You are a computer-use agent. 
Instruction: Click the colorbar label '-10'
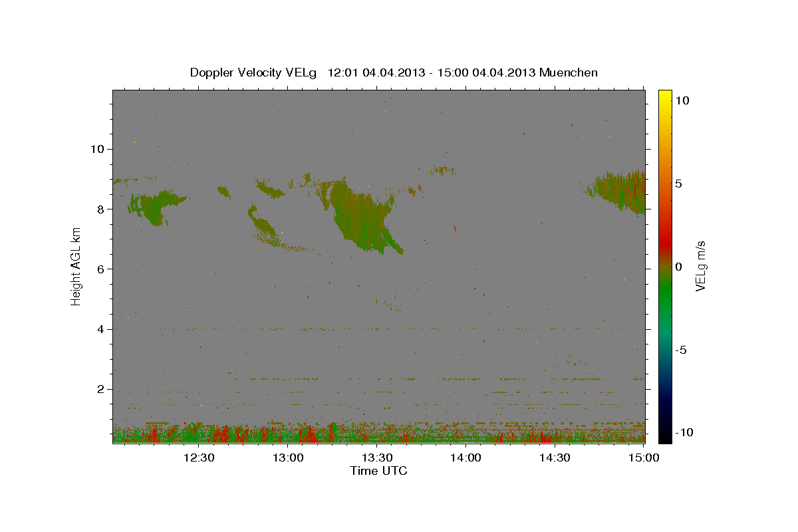point(684,432)
